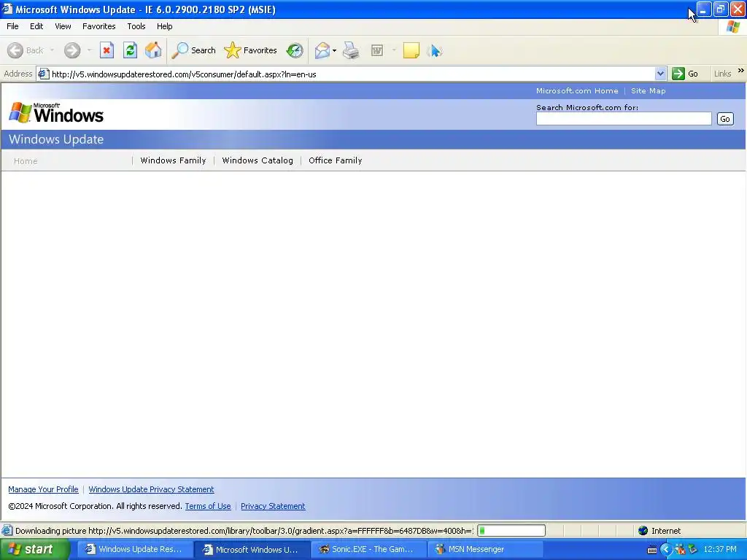This screenshot has height=560, width=747.
Task: Click the Links toolbar label
Action: 722,74
